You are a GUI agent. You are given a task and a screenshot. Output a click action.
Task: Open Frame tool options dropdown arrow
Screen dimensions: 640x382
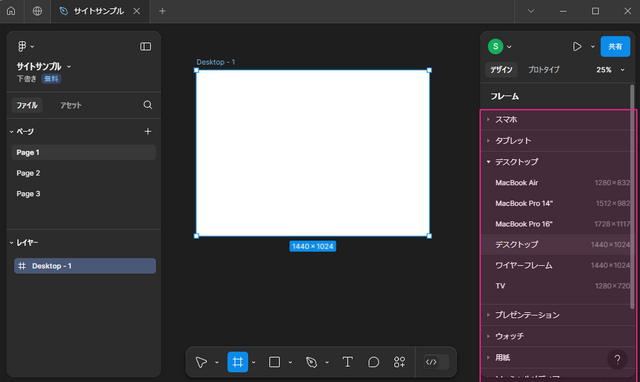253,362
